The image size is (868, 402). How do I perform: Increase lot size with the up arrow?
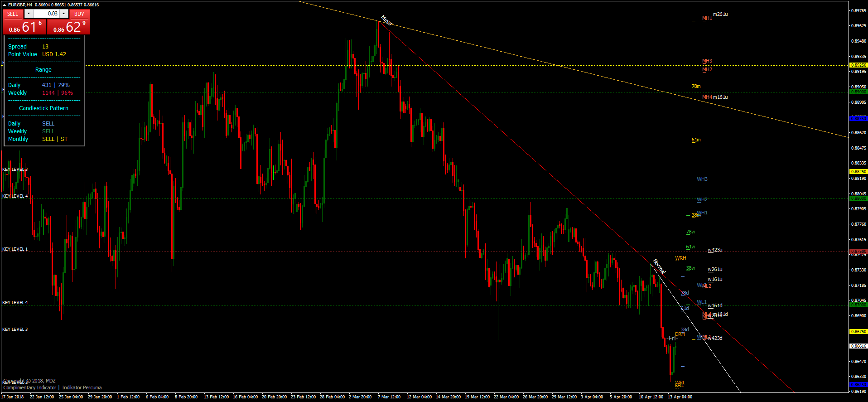64,14
